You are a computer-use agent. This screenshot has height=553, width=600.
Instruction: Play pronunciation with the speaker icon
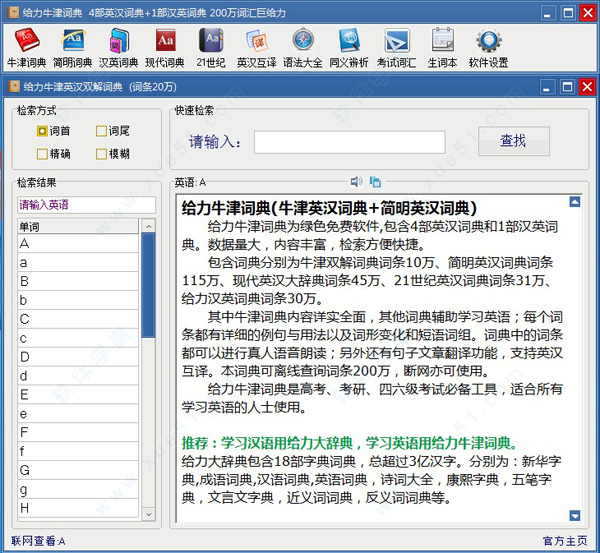357,182
